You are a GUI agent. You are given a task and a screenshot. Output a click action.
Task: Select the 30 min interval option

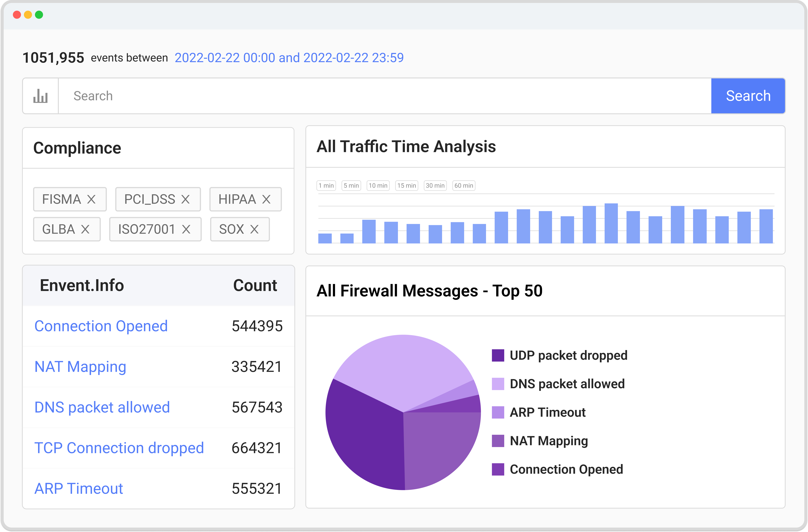[x=435, y=186]
